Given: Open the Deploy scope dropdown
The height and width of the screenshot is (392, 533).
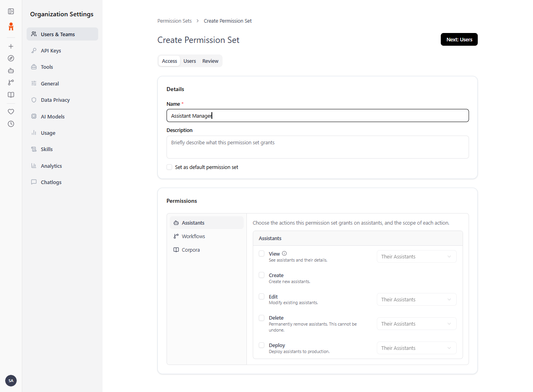Looking at the screenshot, I should [417, 348].
